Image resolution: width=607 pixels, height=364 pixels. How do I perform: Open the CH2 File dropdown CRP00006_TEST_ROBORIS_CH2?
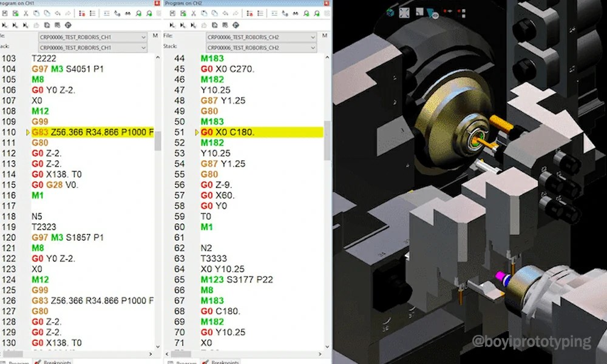point(261,37)
